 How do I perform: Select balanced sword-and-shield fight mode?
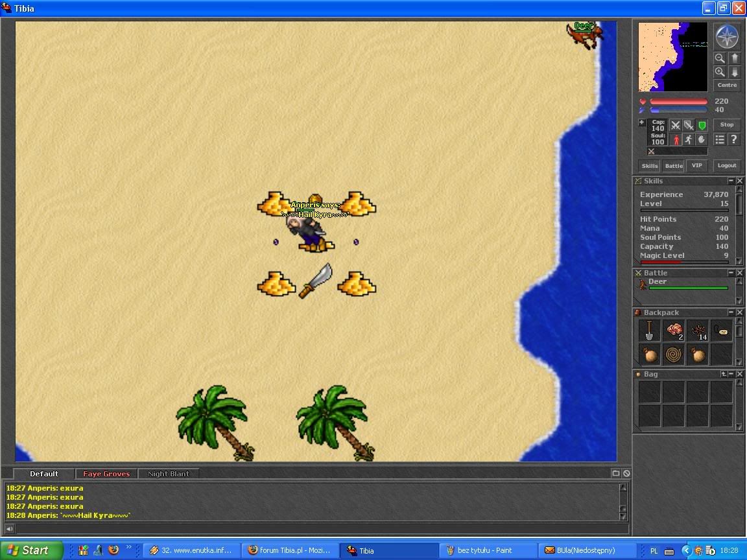[689, 125]
